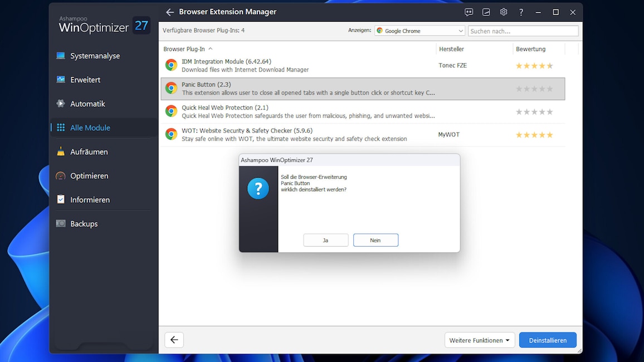Click MyWOT manufacturer cell
The width and height of the screenshot is (644, 362).
click(449, 134)
